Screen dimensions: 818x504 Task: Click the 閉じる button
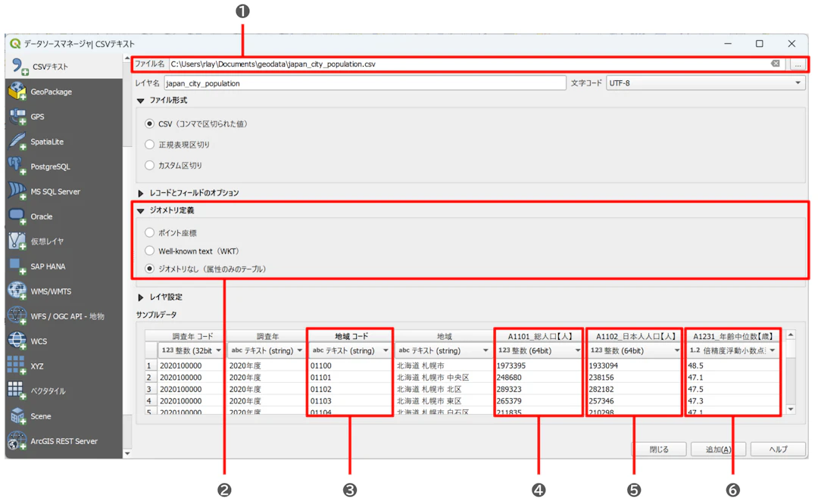[659, 450]
